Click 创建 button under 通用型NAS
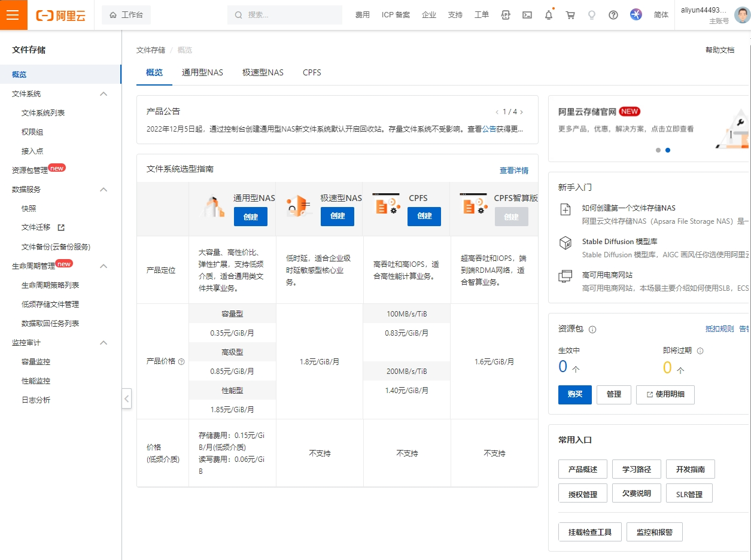Screen dimensions: 751x560 tap(250, 217)
